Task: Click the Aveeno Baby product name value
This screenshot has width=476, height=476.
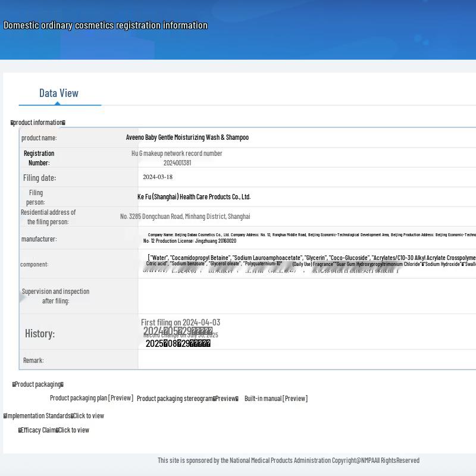Action: (x=187, y=137)
